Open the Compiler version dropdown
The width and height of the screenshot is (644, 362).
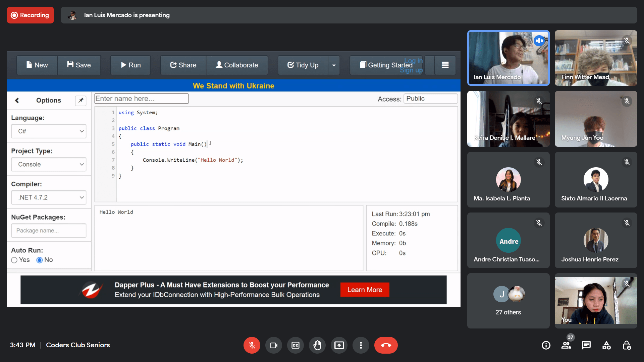click(48, 197)
